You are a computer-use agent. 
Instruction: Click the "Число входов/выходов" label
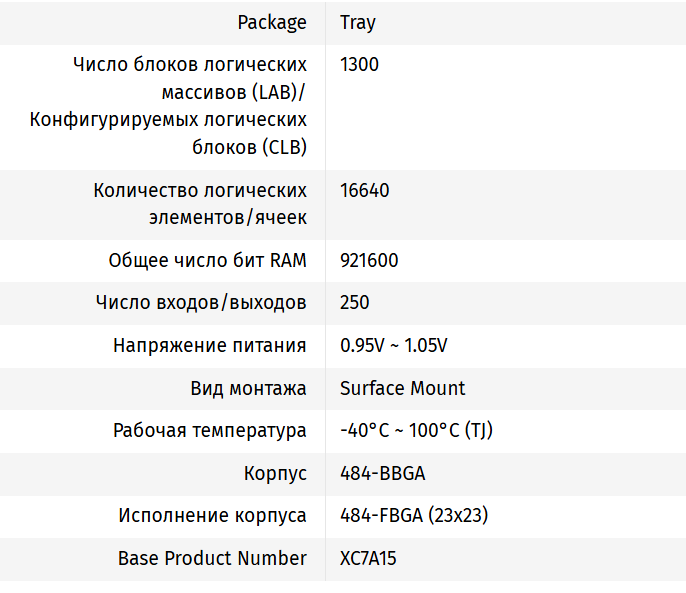click(x=201, y=302)
